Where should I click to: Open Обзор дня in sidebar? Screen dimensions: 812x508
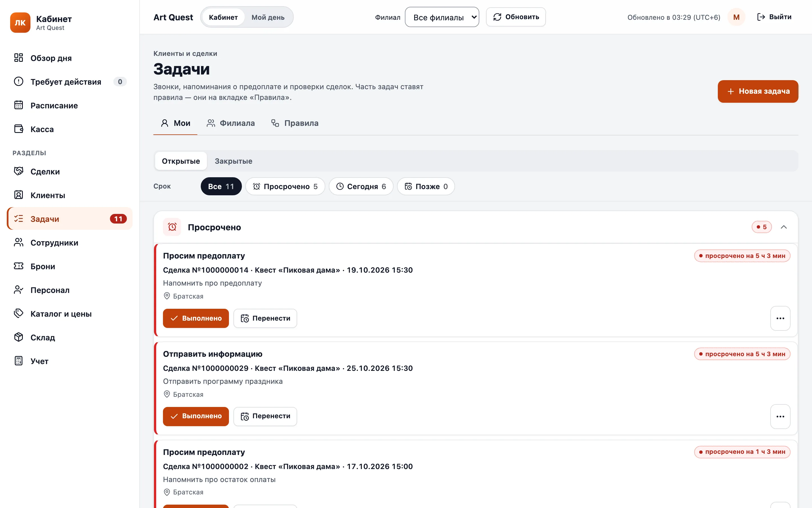[x=69, y=58]
